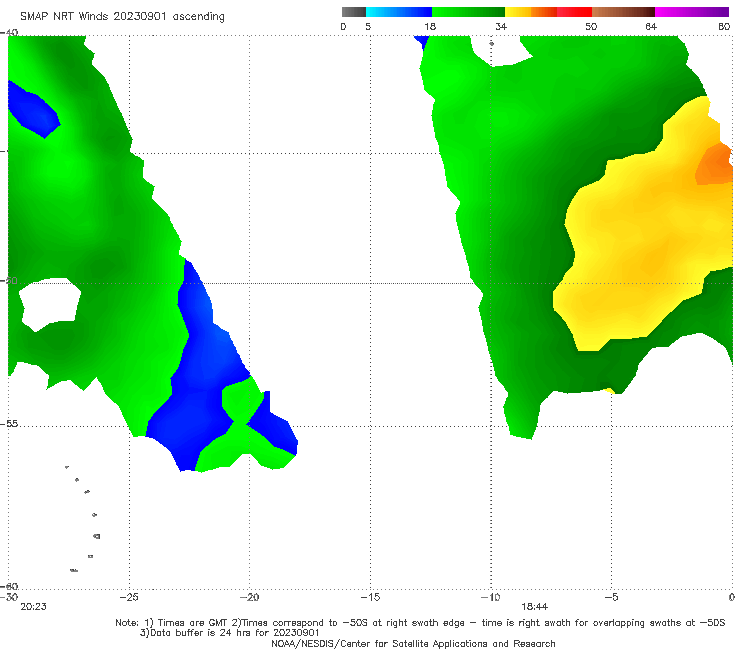Pick the magenta-purple segment of the color bar
740x650 pixels.
692,12
